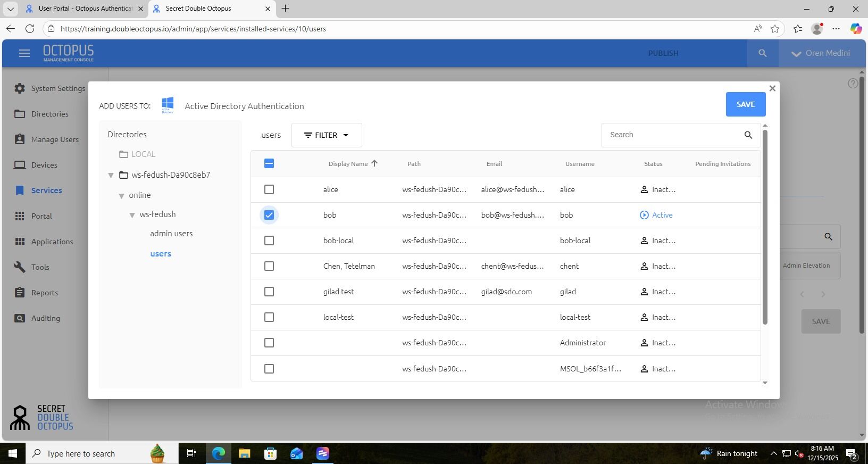This screenshot has height=464, width=868.
Task: Click the search icon inside users Search box
Action: click(x=748, y=135)
